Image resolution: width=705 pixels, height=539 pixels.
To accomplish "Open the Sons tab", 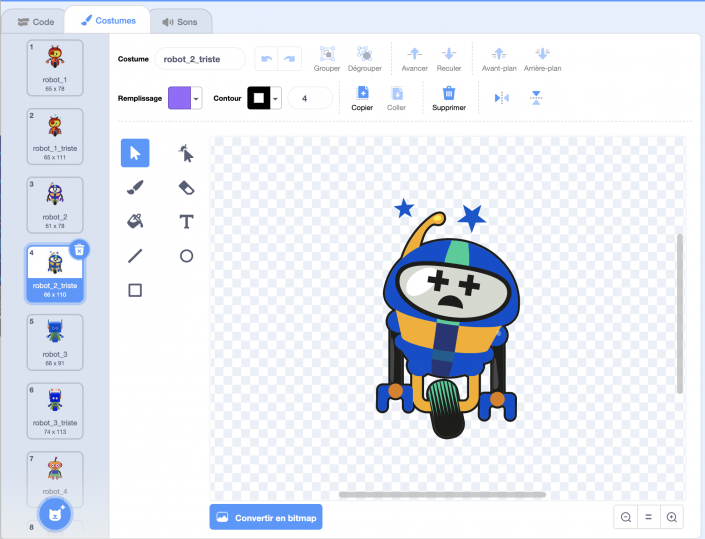I will coord(181,21).
